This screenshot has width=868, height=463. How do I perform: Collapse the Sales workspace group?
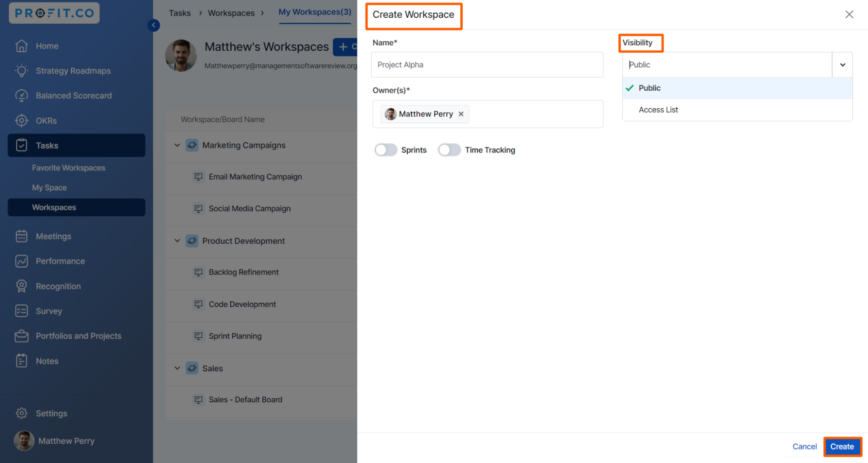(177, 368)
